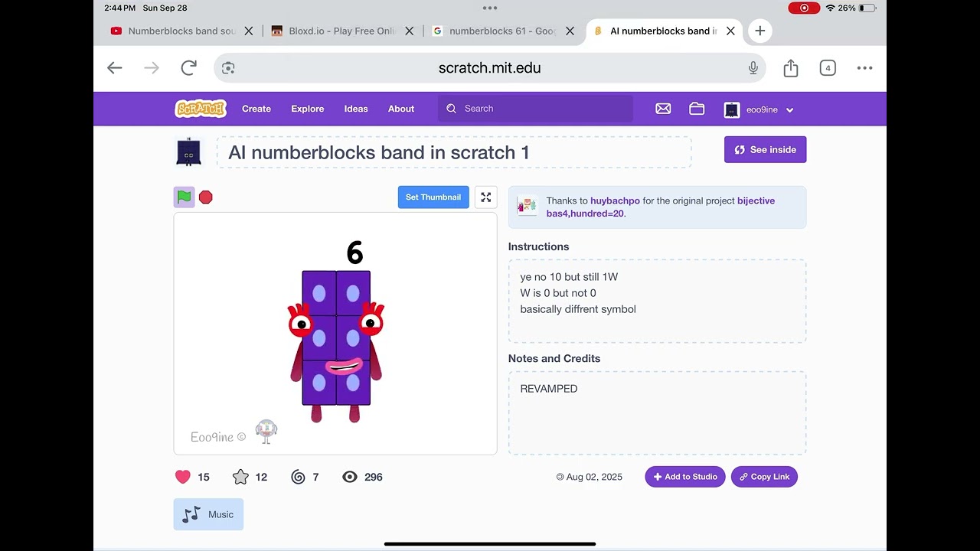Open huybachpo's profile link

click(615, 201)
